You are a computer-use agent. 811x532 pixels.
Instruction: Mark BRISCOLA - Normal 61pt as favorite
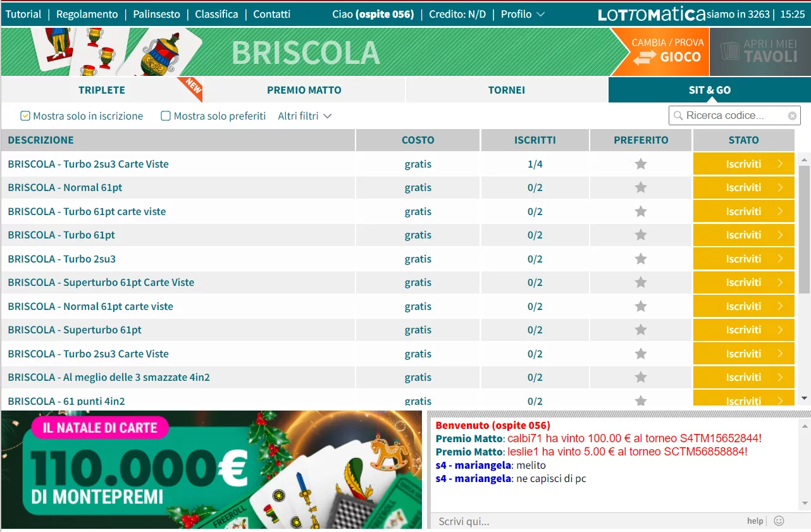(x=641, y=187)
